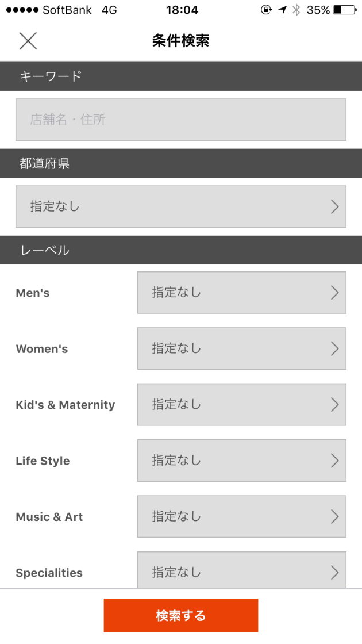Tap the chevron arrow in the Men's row
The image size is (362, 644).
[x=335, y=293]
